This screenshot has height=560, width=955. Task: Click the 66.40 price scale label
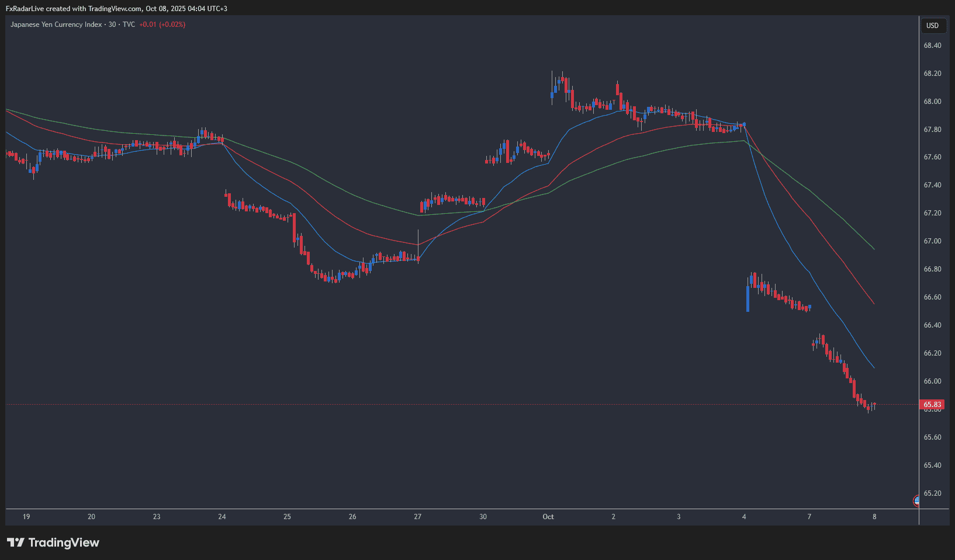(x=932, y=325)
